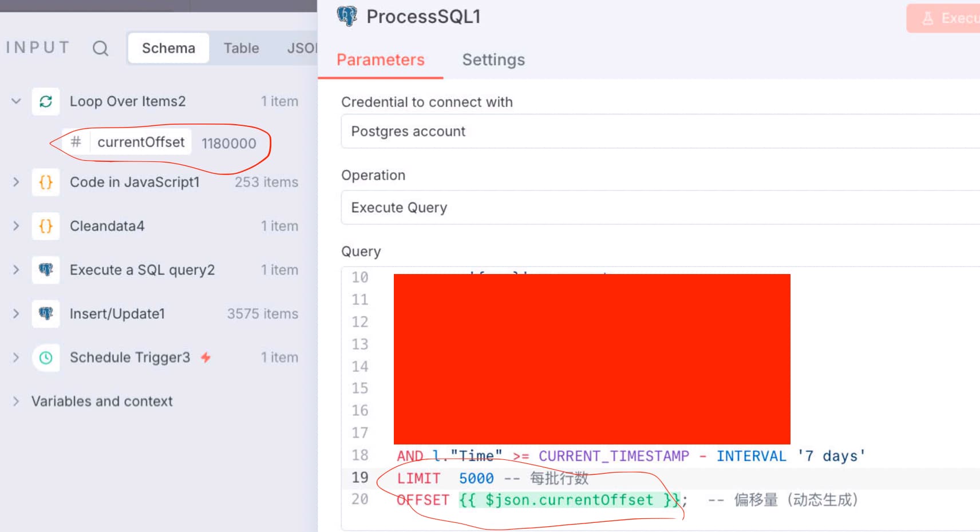The height and width of the screenshot is (532, 980).
Task: Click line number 20 in the editor gutter
Action: 359,499
